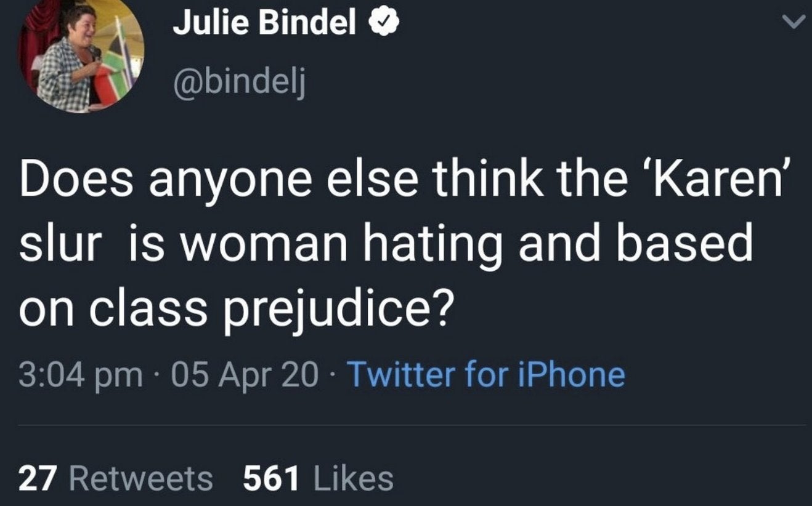The height and width of the screenshot is (506, 812).
Task: Click the 3:04 pm timestamp
Action: pos(79,374)
